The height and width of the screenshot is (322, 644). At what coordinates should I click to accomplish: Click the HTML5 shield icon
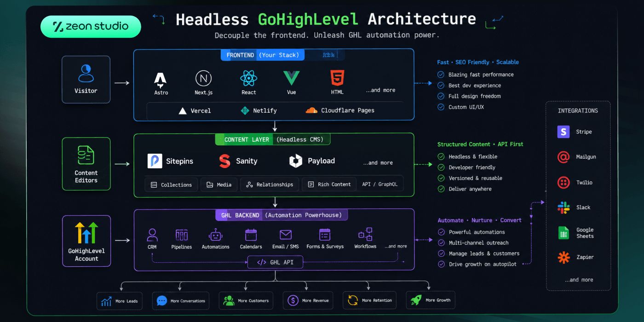337,79
